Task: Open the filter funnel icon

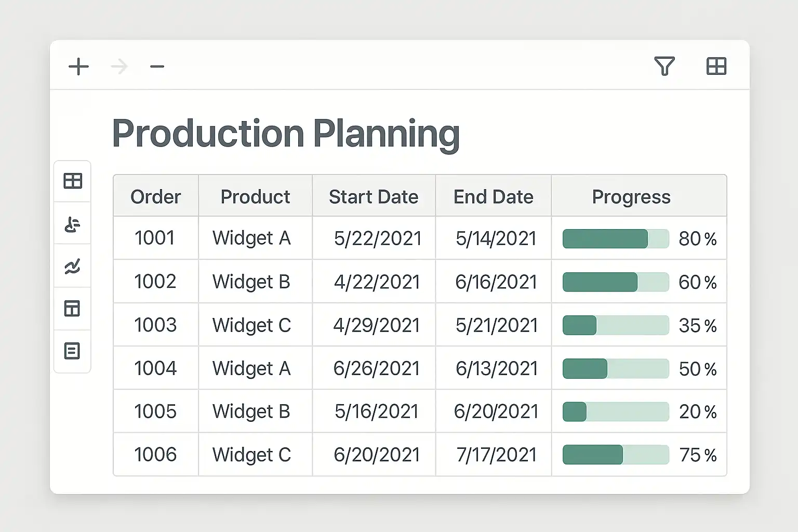Action: pyautogui.click(x=664, y=66)
